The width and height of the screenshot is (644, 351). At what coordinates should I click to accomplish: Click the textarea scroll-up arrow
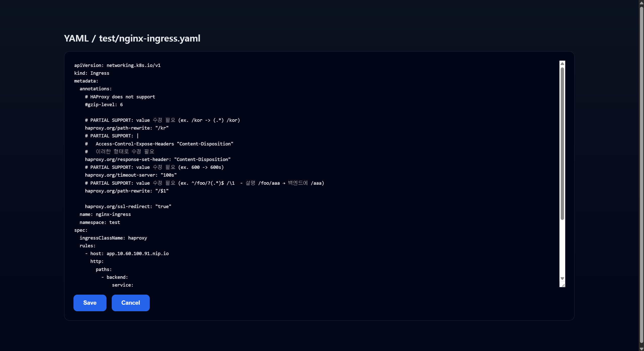[562, 64]
